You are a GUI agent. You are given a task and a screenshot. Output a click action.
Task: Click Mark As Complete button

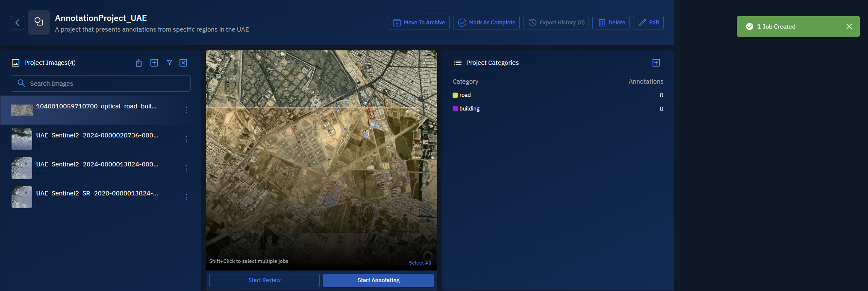(486, 23)
